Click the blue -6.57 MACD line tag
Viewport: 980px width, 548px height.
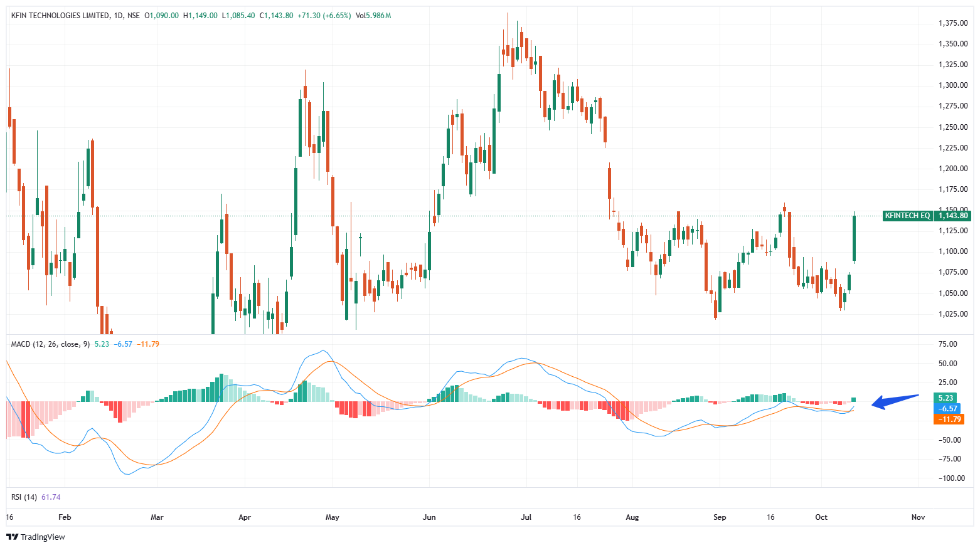(x=947, y=409)
